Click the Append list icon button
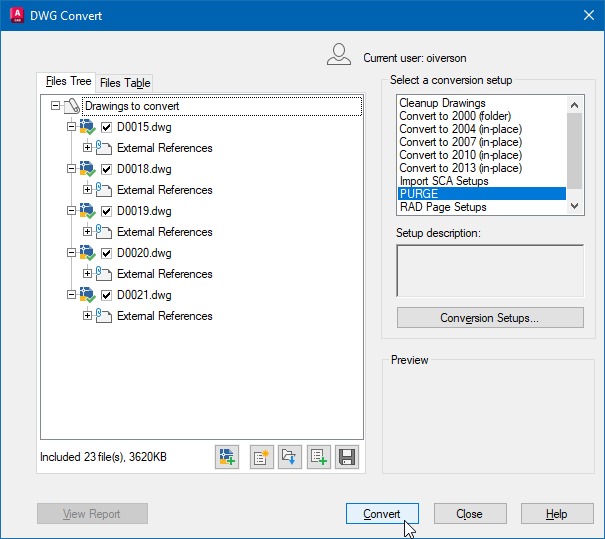 [x=319, y=457]
